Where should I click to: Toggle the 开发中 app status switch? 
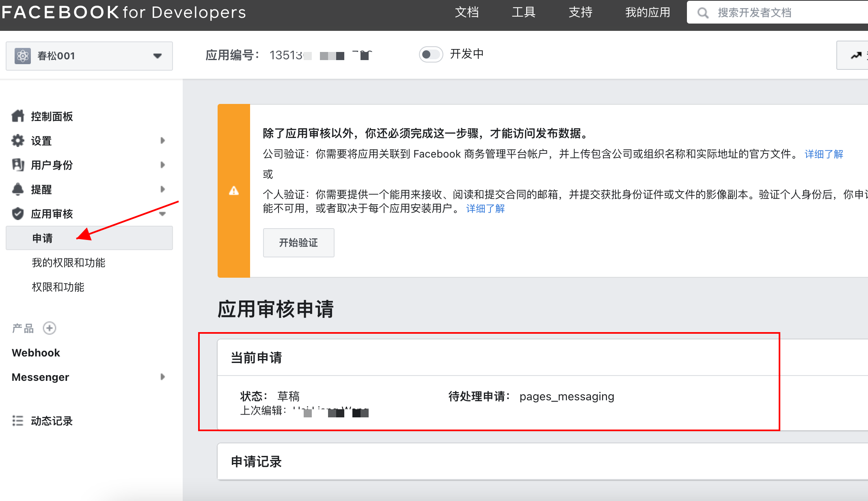tap(431, 54)
